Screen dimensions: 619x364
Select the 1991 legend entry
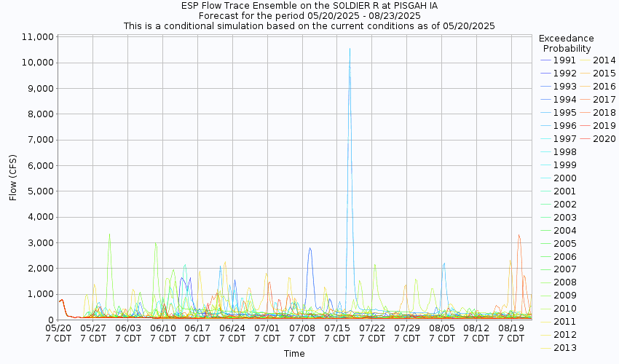tap(559, 60)
